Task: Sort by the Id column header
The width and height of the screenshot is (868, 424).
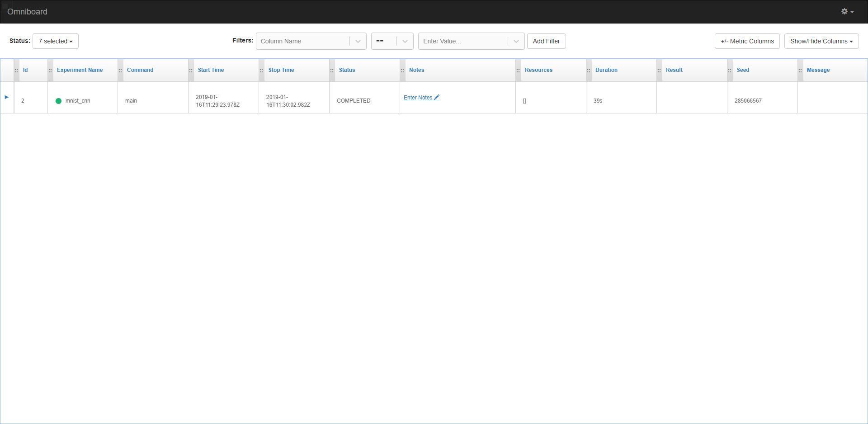Action: coord(25,70)
